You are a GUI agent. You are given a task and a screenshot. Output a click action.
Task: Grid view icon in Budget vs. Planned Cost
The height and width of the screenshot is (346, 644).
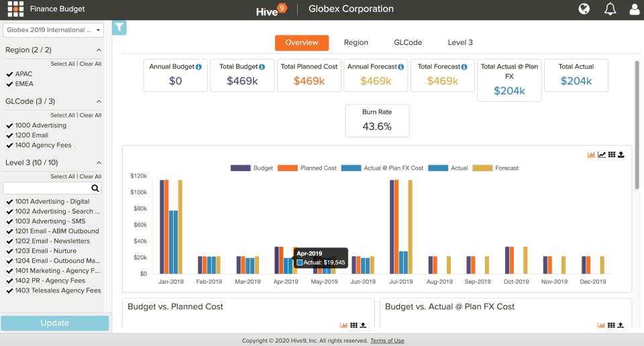pos(354,325)
